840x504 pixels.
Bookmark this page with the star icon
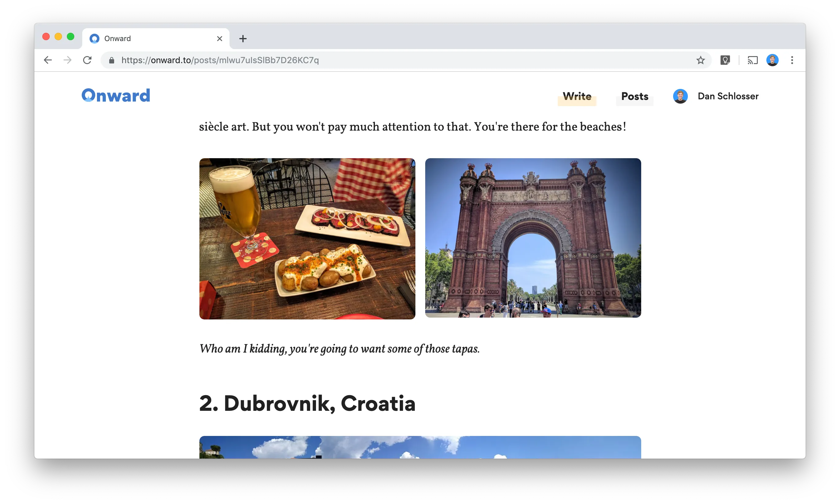tap(700, 60)
